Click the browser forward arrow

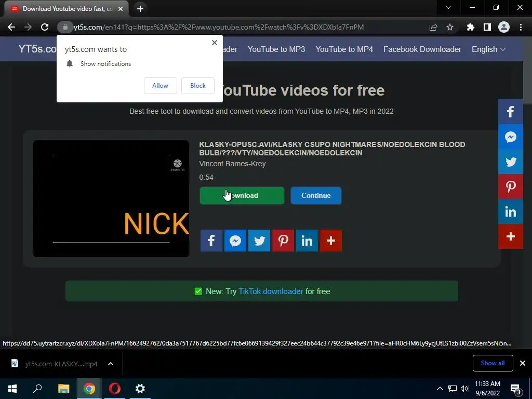(x=28, y=27)
